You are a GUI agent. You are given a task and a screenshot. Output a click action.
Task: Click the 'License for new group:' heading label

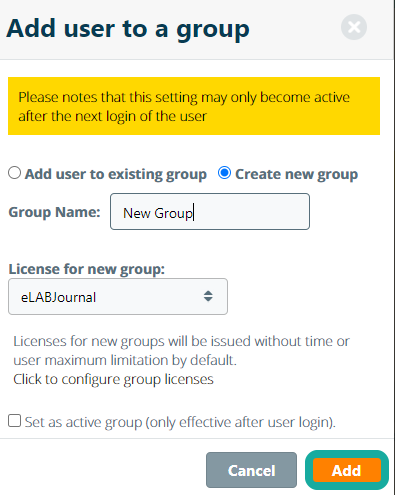click(87, 269)
